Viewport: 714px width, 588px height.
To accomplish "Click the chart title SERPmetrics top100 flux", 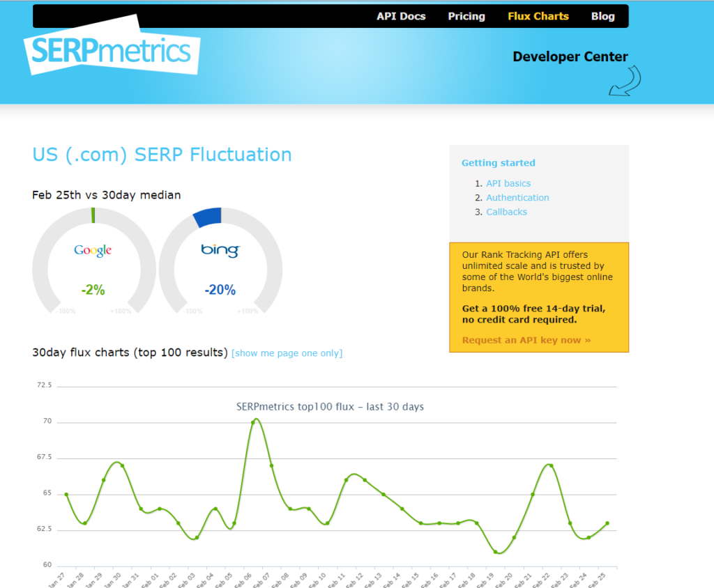I will coord(330,407).
